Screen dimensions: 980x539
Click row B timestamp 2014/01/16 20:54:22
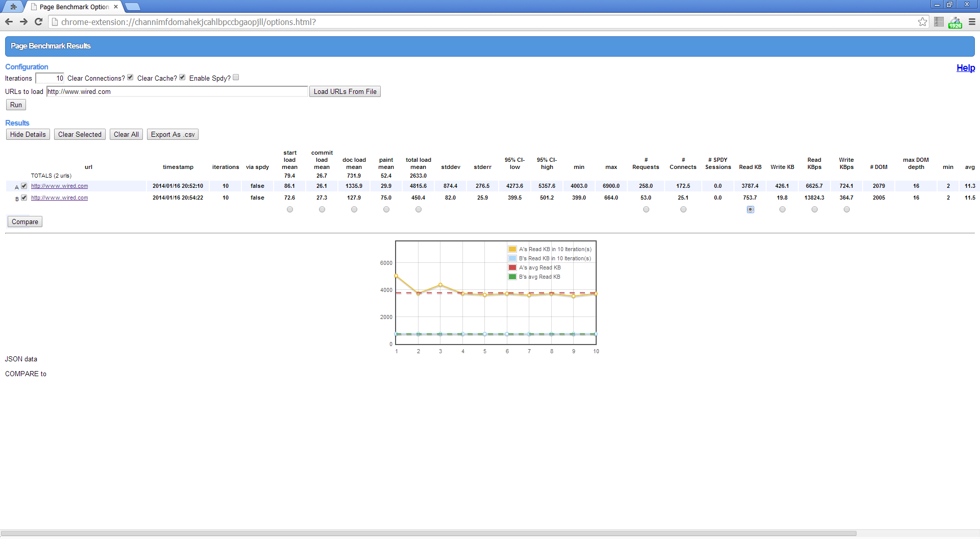click(x=178, y=198)
